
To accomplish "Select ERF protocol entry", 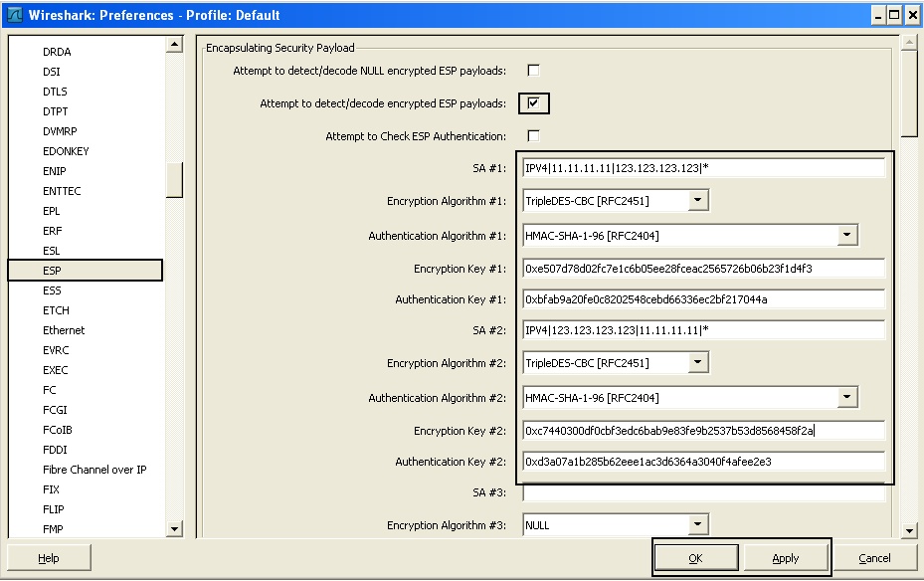I will pos(52,231).
